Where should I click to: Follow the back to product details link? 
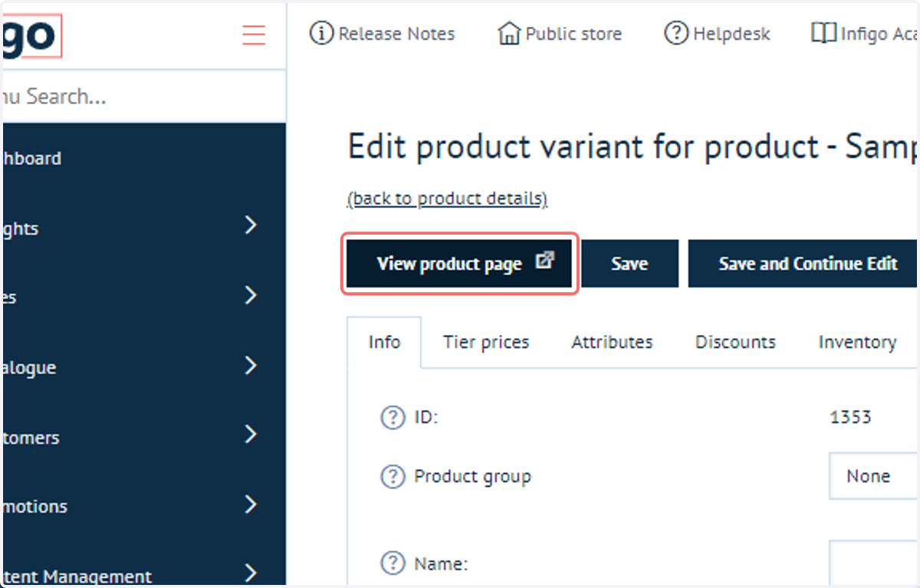[x=447, y=199]
